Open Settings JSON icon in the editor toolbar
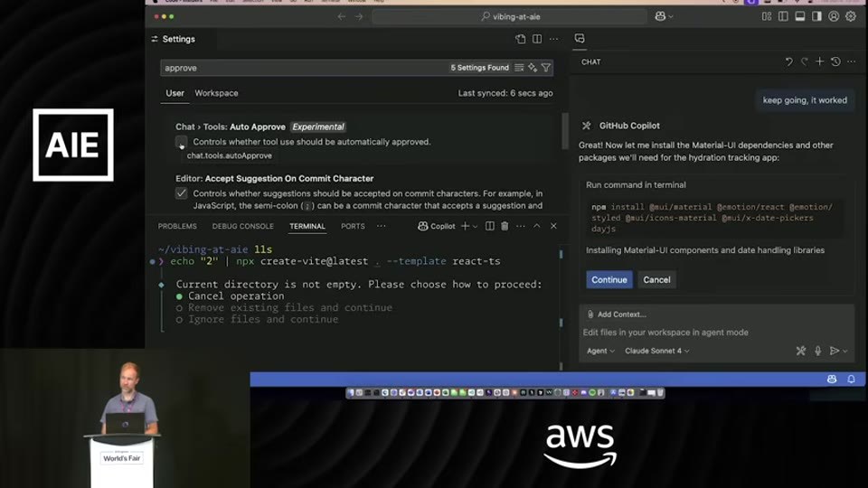 click(x=521, y=39)
